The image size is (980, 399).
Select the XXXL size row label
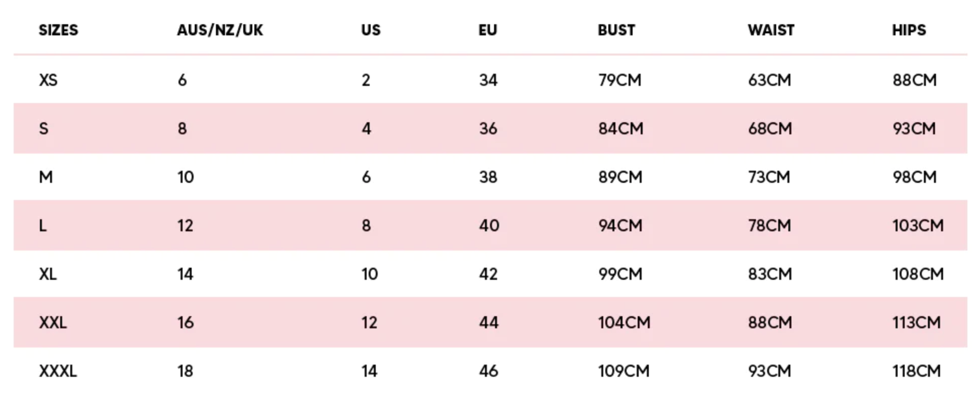[x=58, y=371]
